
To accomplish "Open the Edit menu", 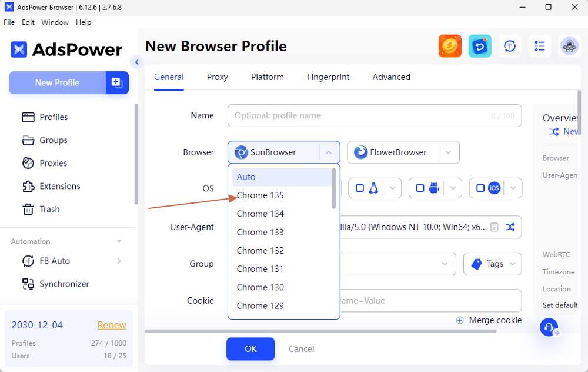I will pos(28,22).
